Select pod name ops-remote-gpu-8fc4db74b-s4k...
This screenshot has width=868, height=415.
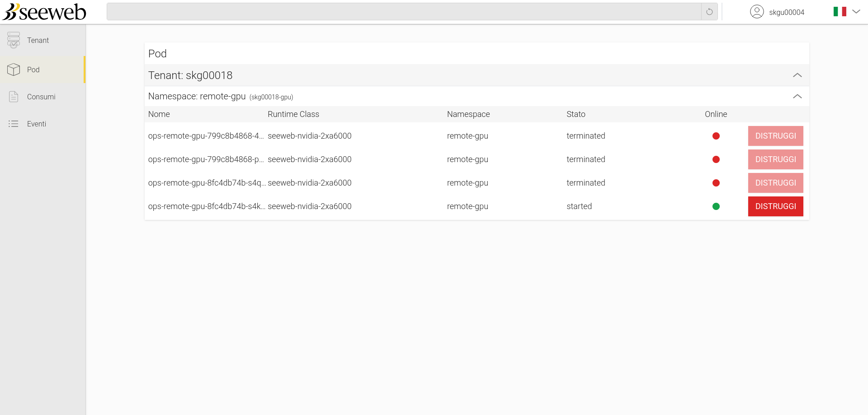coord(207,206)
